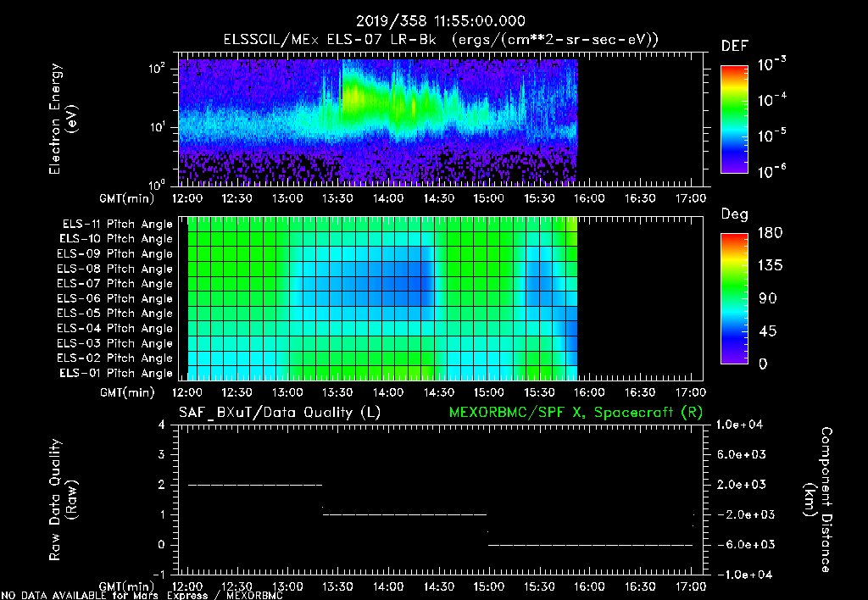Click the GMT(min) label under the spectrogram
The image size is (868, 600).
[127, 198]
